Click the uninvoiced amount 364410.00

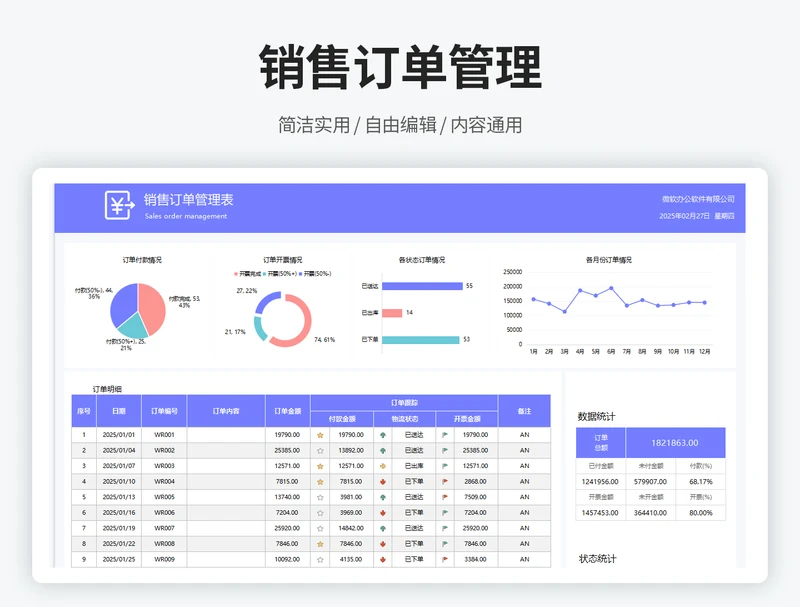pyautogui.click(x=650, y=513)
